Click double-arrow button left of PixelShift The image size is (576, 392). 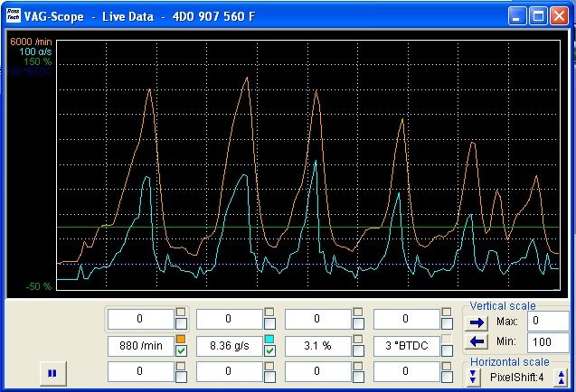tap(474, 377)
